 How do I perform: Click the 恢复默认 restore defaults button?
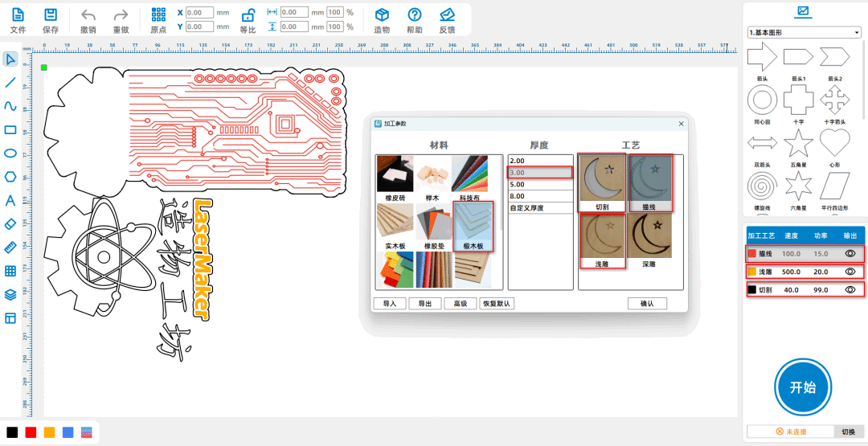point(496,304)
